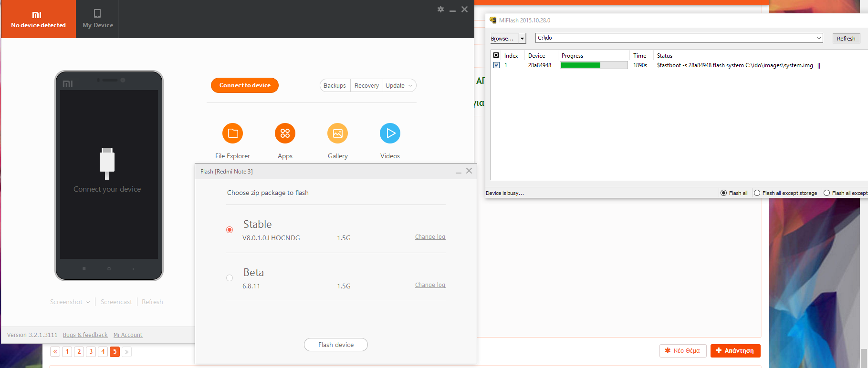Open the Gallery icon
Viewport: 868px width, 368px height.
click(337, 133)
